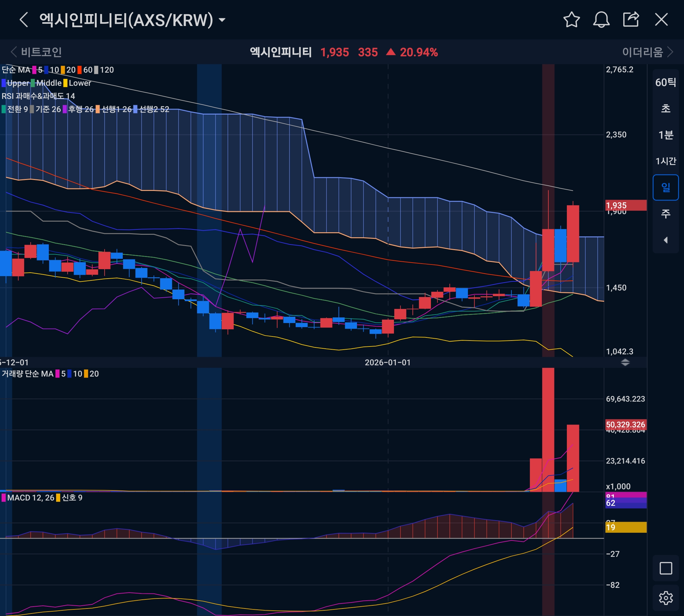Switch to 1분 chart interval
The width and height of the screenshot is (684, 616).
pos(666,135)
